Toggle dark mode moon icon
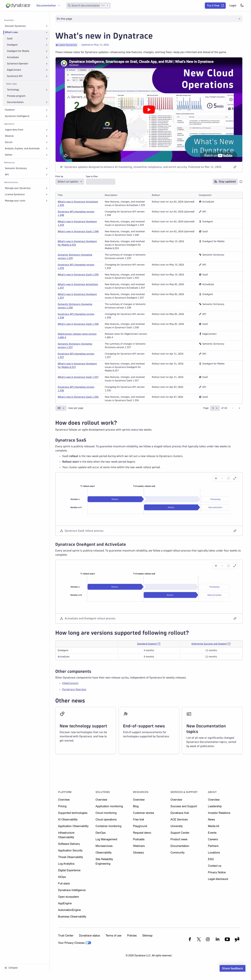251x980 pixels. (x=242, y=5)
